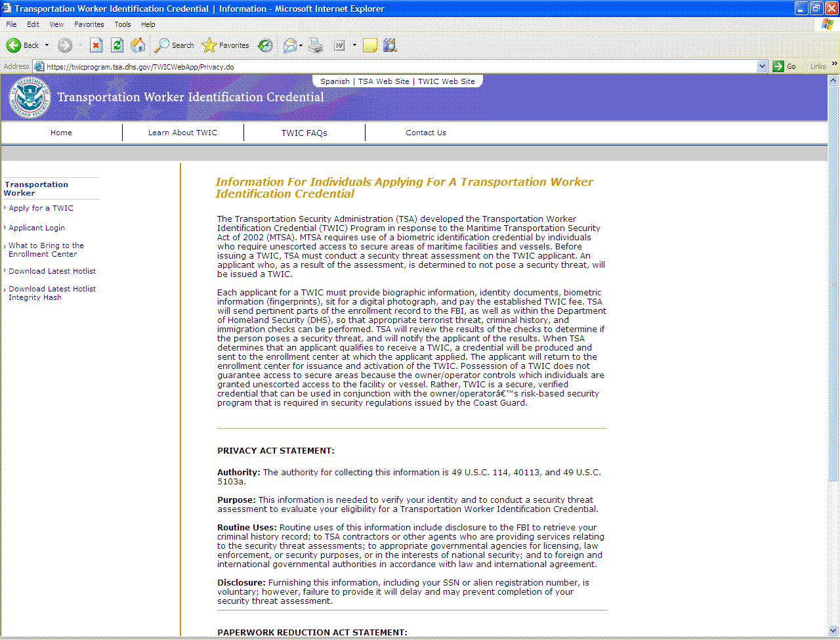The height and width of the screenshot is (640, 840).
Task: Click the PAPERWORK REDUCTION ACT STATEMENT heading
Action: 312,632
